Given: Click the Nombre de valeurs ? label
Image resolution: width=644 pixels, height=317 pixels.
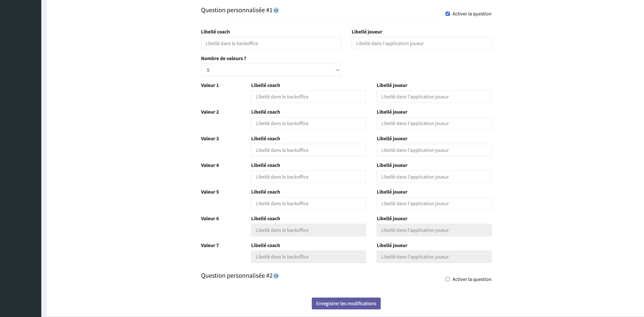Looking at the screenshot, I should pos(224,59).
